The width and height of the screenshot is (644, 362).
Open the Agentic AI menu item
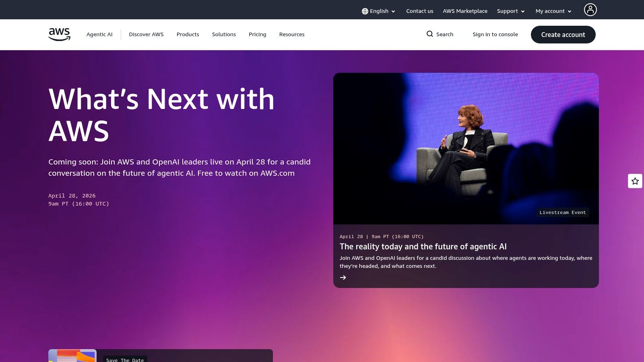coord(99,35)
